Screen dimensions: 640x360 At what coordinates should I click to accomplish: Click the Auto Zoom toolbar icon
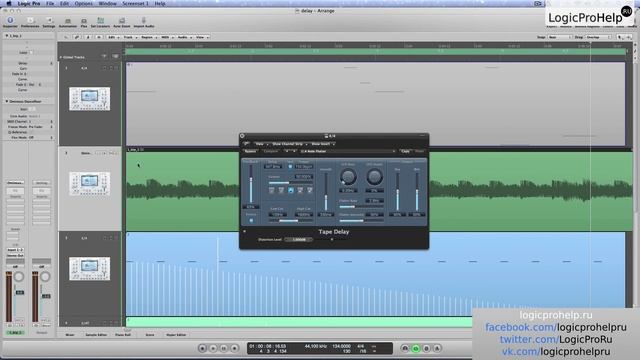[122, 22]
